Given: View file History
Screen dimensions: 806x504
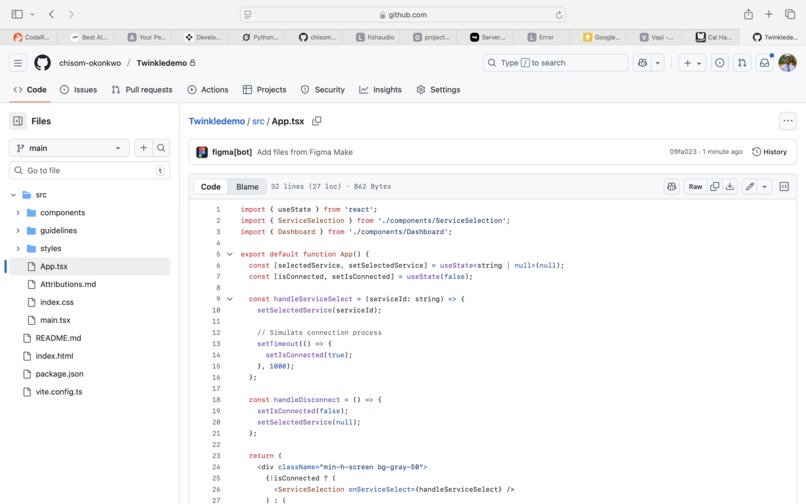Looking at the screenshot, I should point(770,152).
